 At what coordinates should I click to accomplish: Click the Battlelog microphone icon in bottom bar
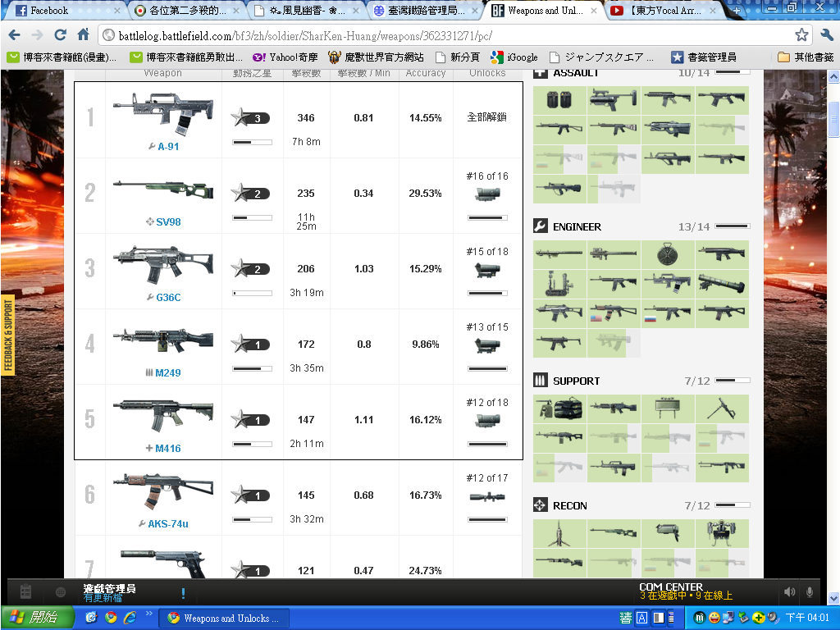click(x=810, y=591)
